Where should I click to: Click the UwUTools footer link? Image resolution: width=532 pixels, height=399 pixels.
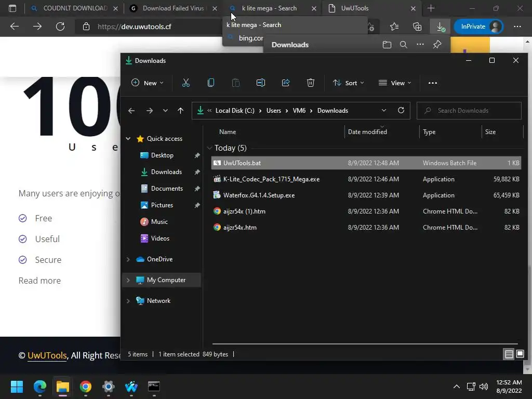point(47,355)
